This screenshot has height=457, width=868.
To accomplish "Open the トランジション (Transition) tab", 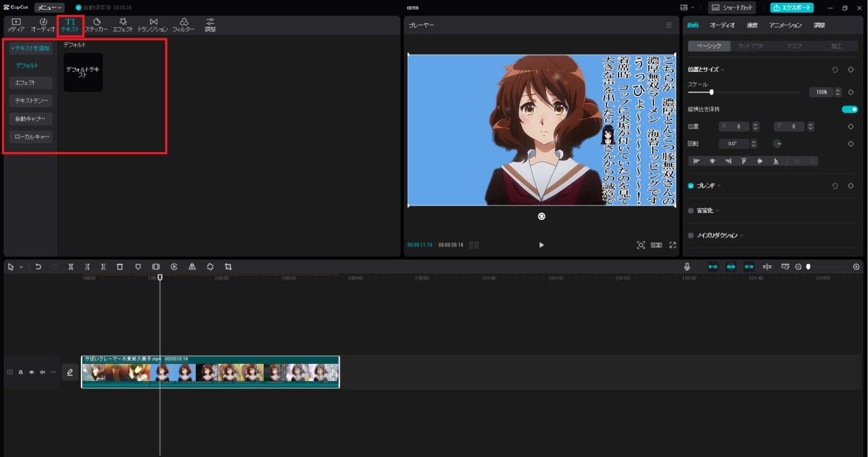I will click(x=153, y=26).
